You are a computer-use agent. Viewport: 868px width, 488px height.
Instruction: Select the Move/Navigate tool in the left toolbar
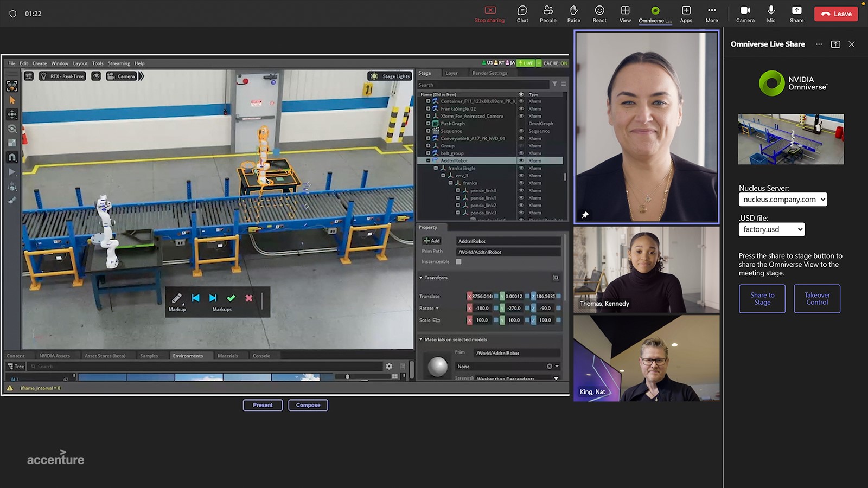pyautogui.click(x=12, y=114)
